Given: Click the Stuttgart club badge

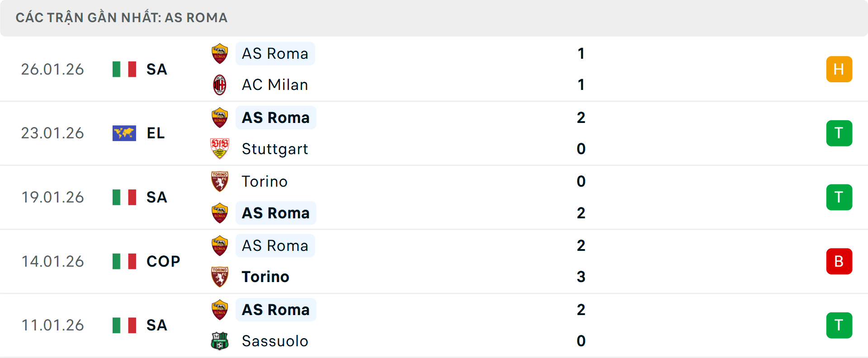Looking at the screenshot, I should coord(220,149).
